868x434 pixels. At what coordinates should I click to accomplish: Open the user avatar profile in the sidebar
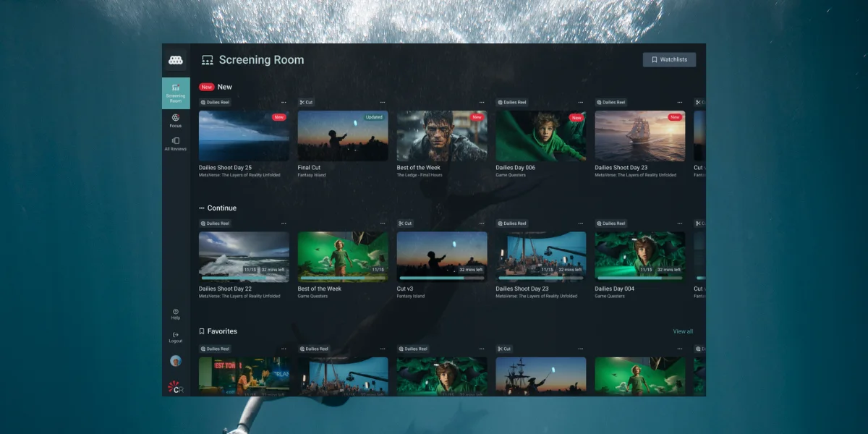[x=176, y=361]
